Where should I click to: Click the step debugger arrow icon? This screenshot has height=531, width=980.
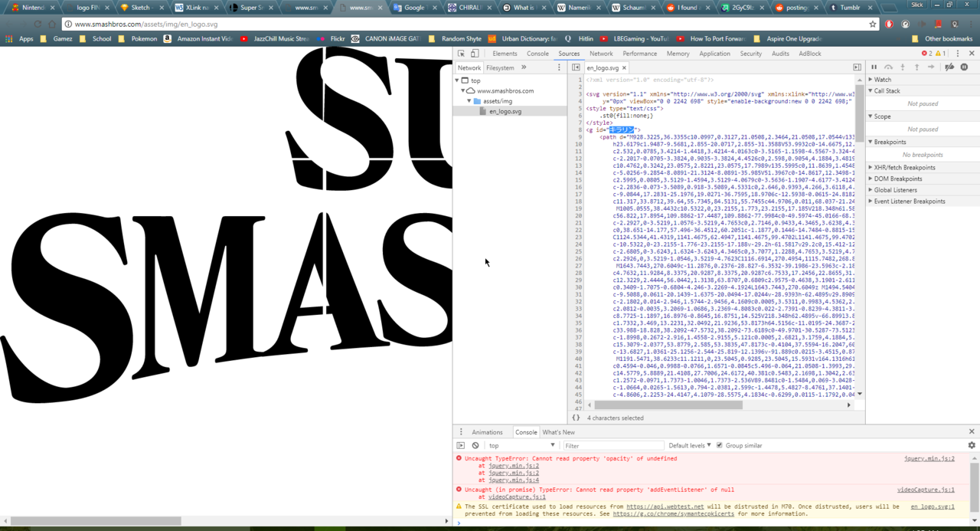tap(931, 67)
